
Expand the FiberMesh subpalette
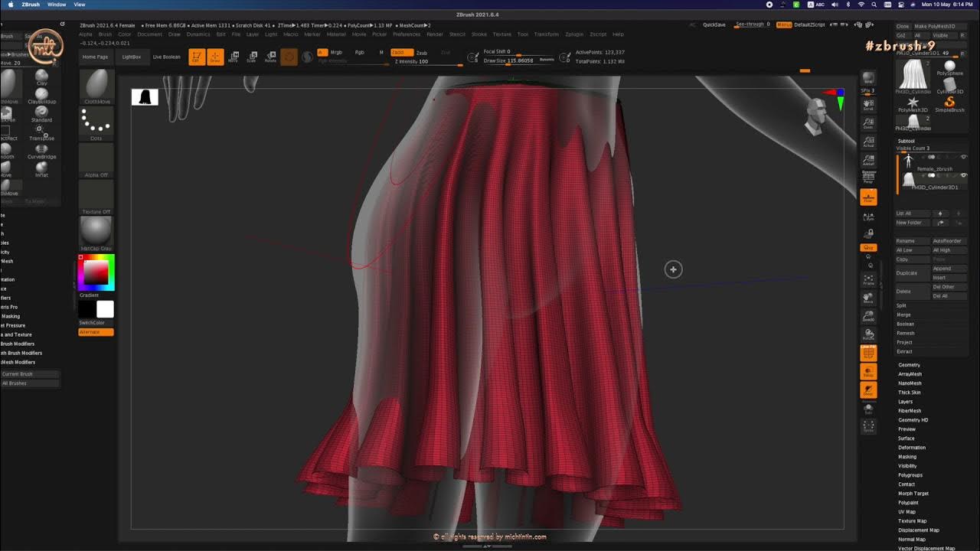(x=910, y=411)
